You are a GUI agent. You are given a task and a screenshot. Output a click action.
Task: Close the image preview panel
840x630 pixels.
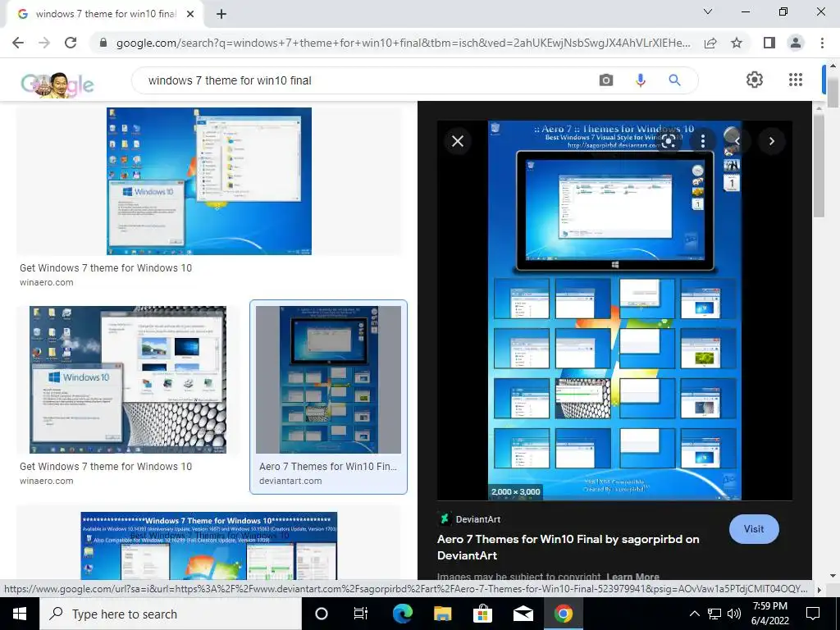click(x=458, y=141)
